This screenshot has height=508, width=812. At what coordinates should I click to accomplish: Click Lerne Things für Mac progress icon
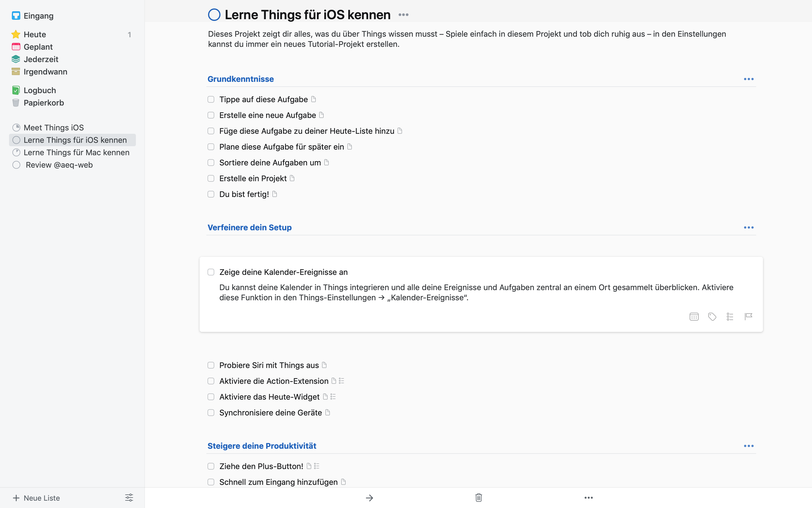[x=16, y=152]
